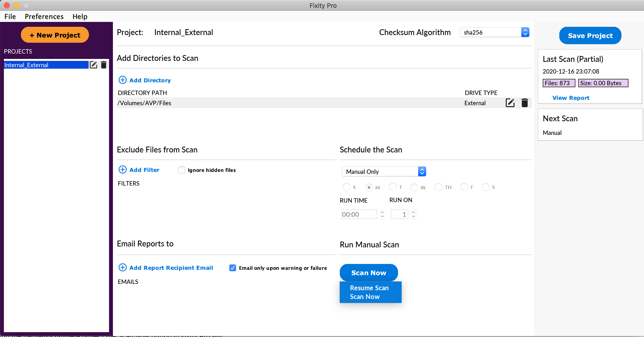Select the M (Monday) radio button
Screen dimensions: 644x337
[369, 187]
